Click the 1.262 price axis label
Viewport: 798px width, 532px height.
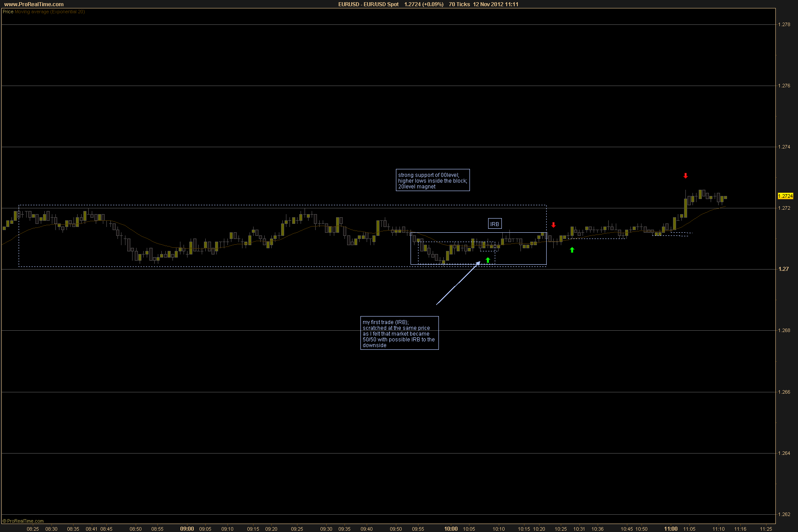click(784, 514)
